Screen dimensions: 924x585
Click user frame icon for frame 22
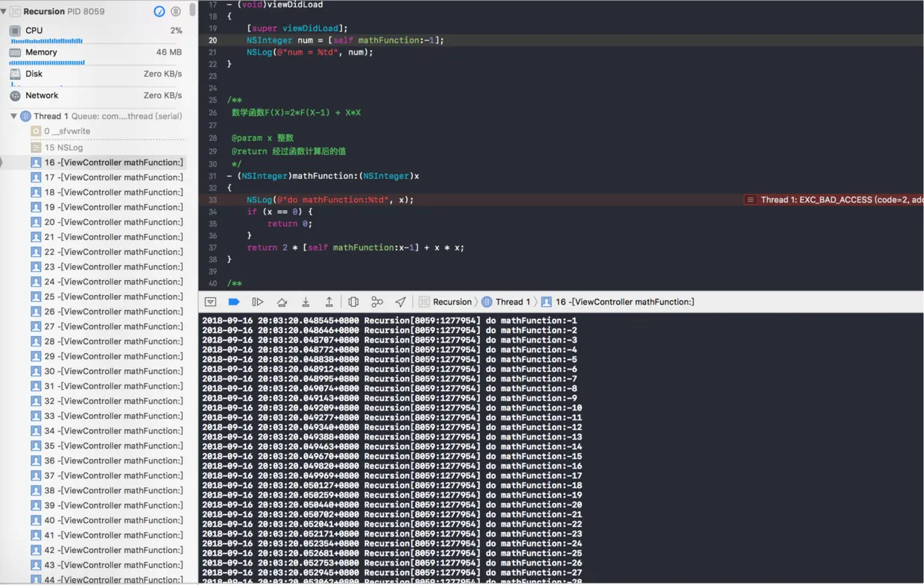[x=36, y=252]
